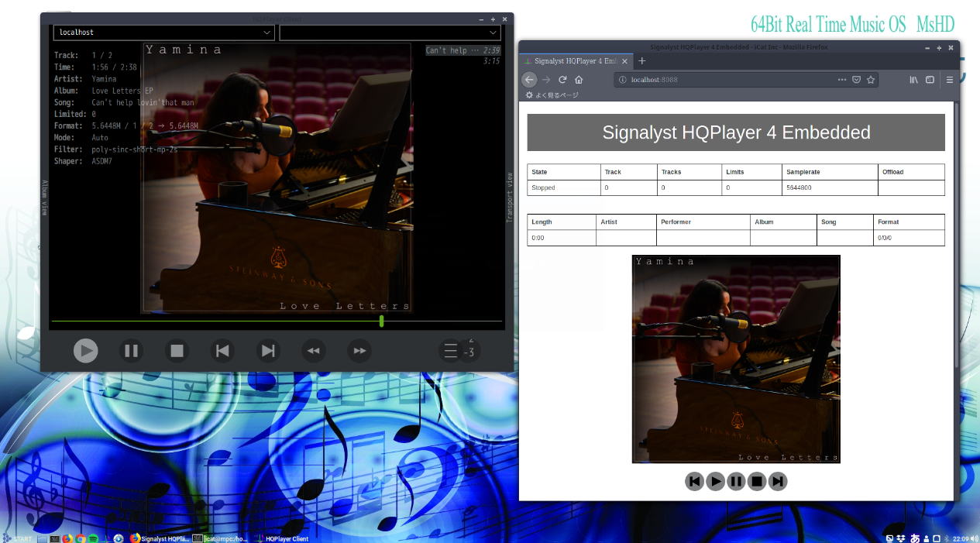
Task: Click the 22:09 system clock
Action: point(961,538)
